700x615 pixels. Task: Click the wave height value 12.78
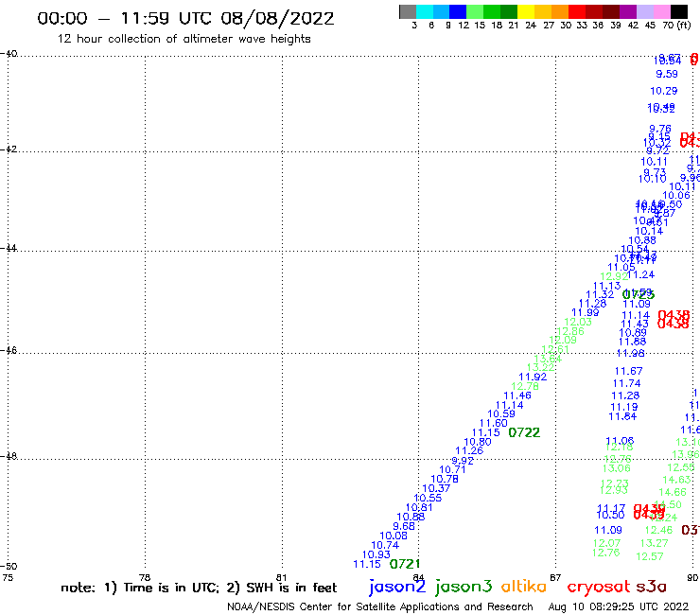pyautogui.click(x=525, y=386)
